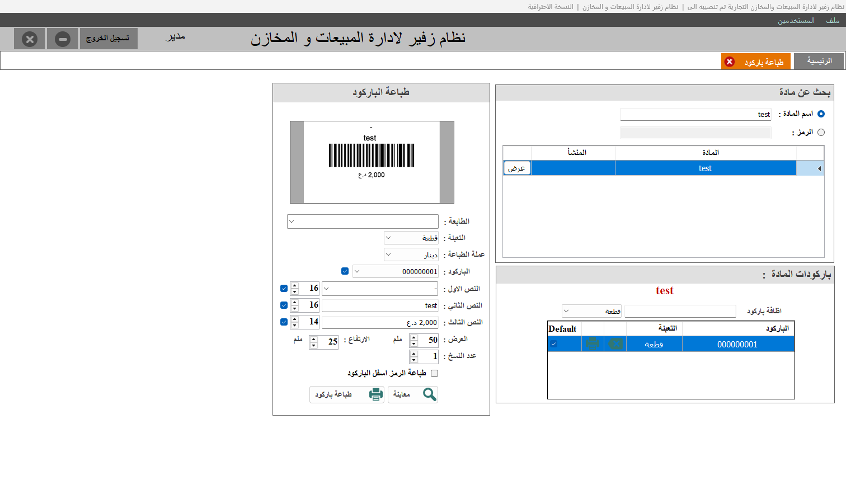Open the ملف menu

(833, 21)
